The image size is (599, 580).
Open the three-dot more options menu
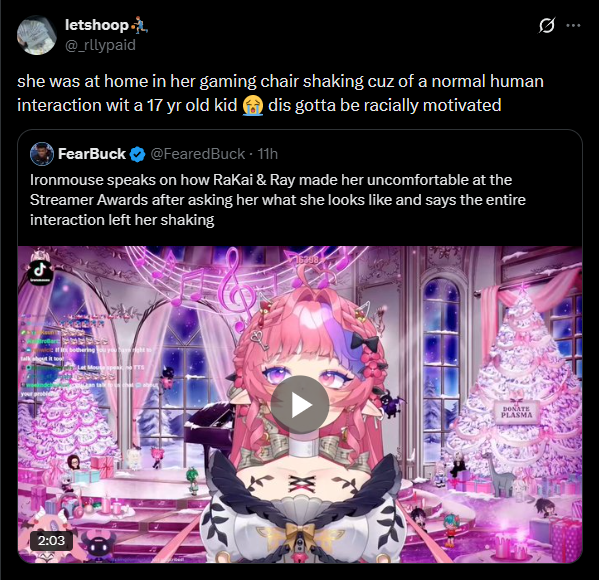pos(573,26)
